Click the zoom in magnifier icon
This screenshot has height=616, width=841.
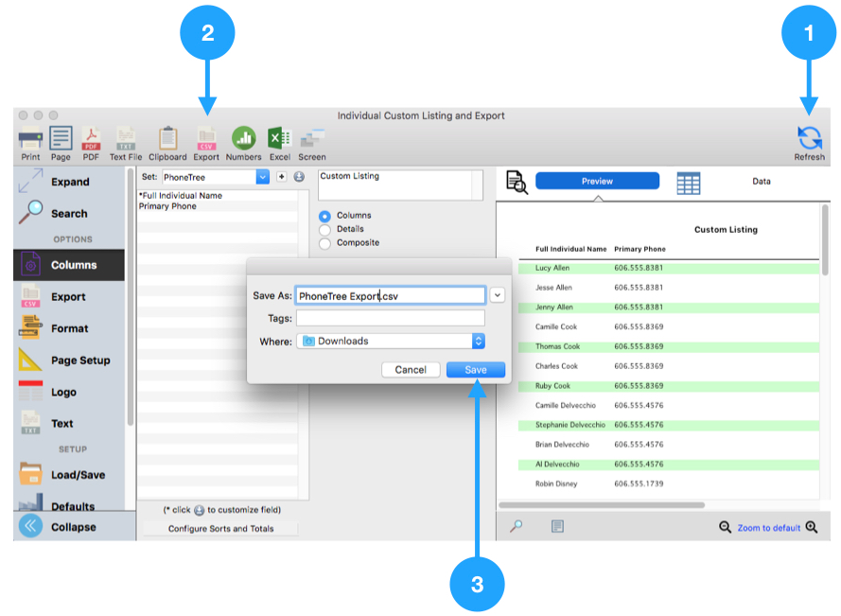pyautogui.click(x=811, y=527)
